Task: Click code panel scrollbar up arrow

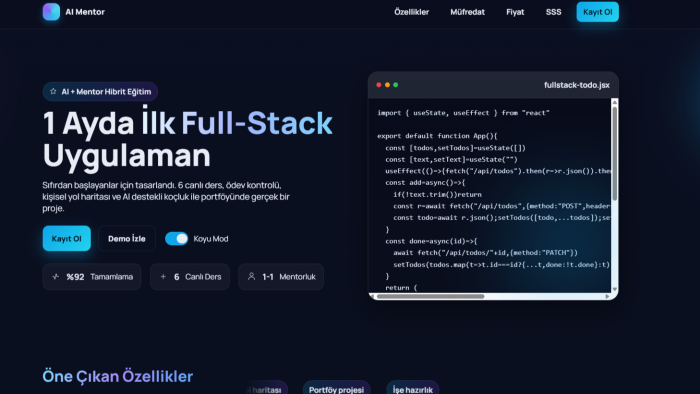Action: (x=615, y=102)
